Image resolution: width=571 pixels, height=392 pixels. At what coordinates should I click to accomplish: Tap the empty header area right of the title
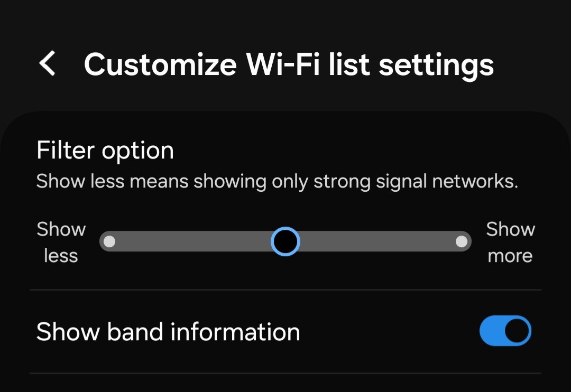tap(531, 64)
